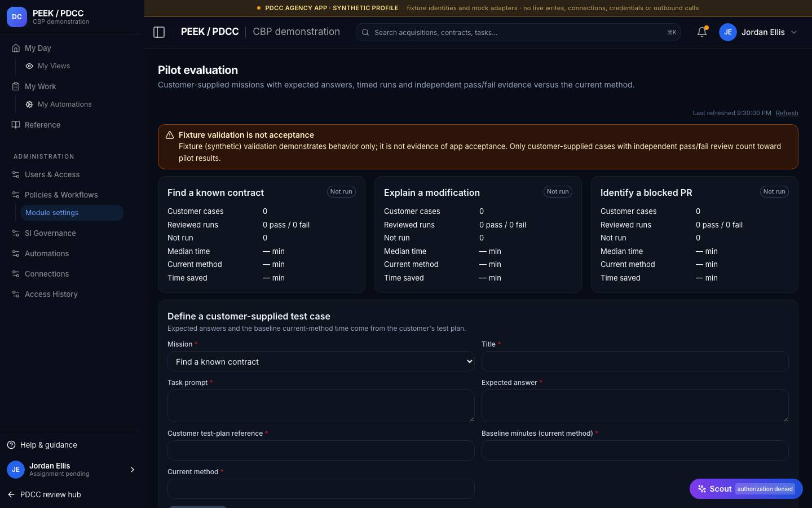Click the JE avatar beside Jordan Ellis in header

click(728, 32)
